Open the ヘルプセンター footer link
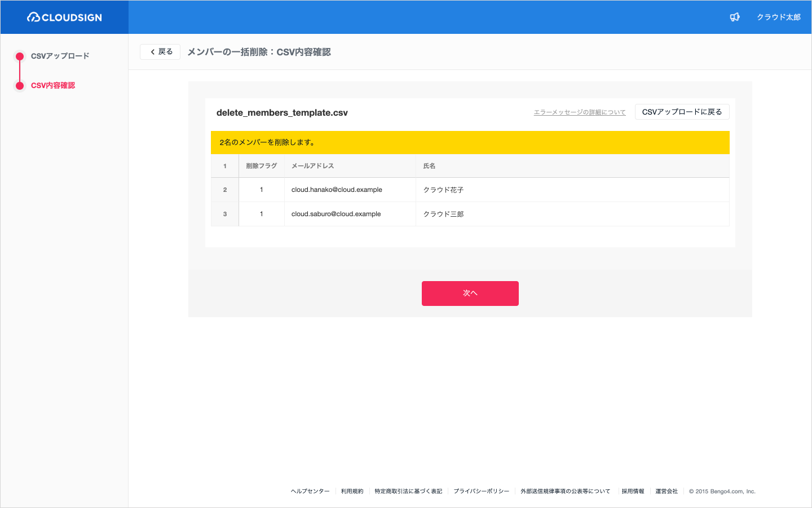The height and width of the screenshot is (508, 812). pos(310,491)
